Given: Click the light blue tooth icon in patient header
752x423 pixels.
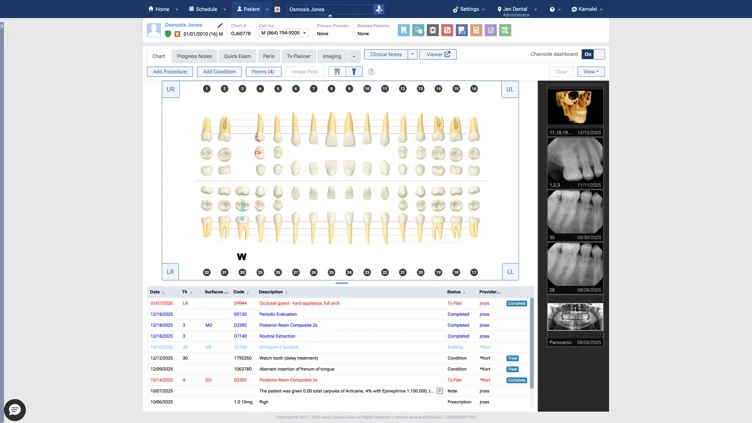Looking at the screenshot, I should pos(403,30).
